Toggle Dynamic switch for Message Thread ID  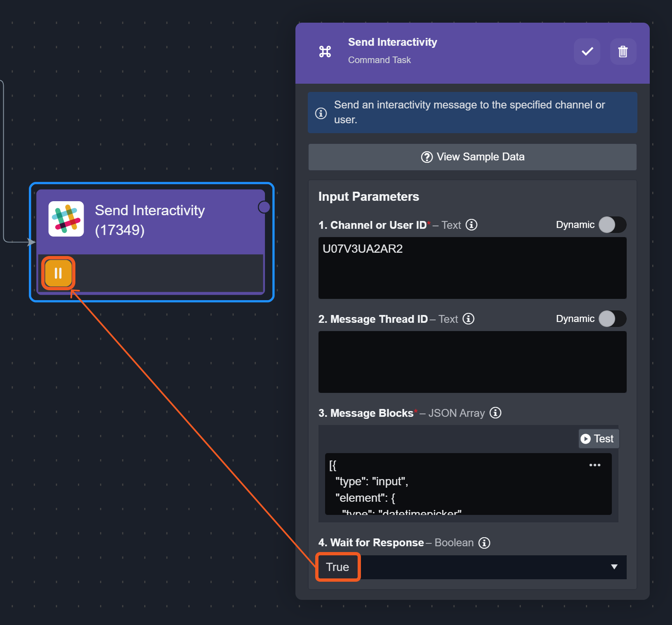tap(612, 319)
